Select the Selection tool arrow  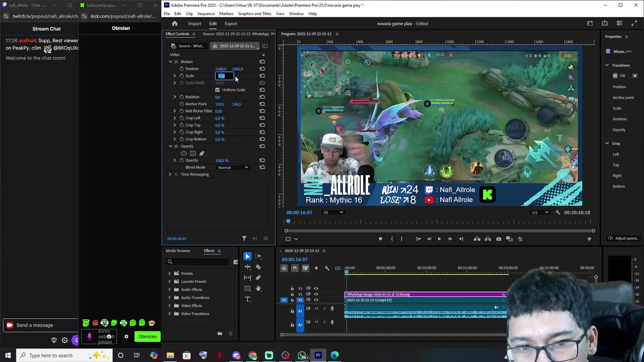coord(248,256)
